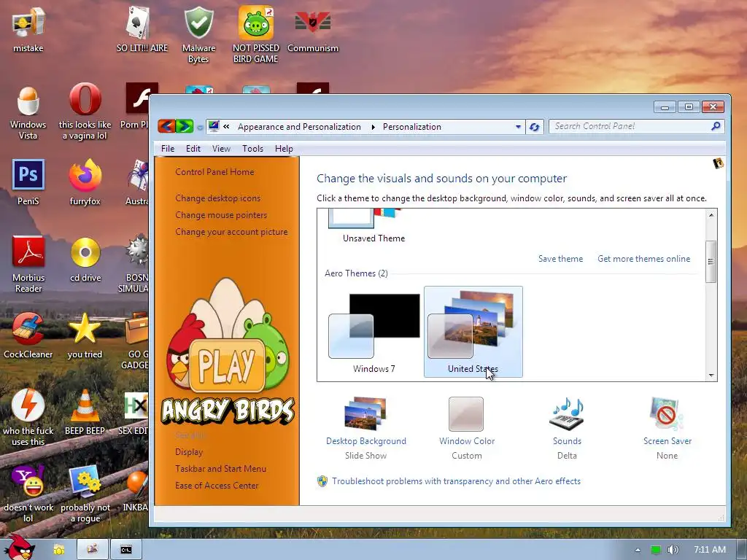Click the Angry Birds start button on taskbar
Viewport: 747px width, 560px height.
(19, 548)
